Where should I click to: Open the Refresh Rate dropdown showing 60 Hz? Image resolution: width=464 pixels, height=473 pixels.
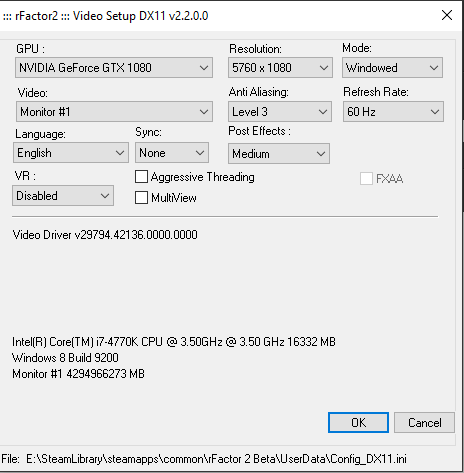coord(393,112)
